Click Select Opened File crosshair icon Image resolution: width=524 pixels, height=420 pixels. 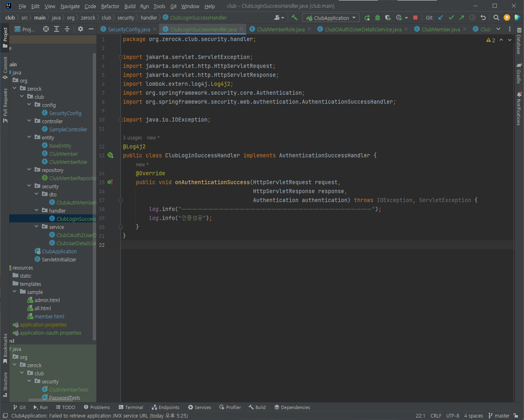click(x=46, y=29)
